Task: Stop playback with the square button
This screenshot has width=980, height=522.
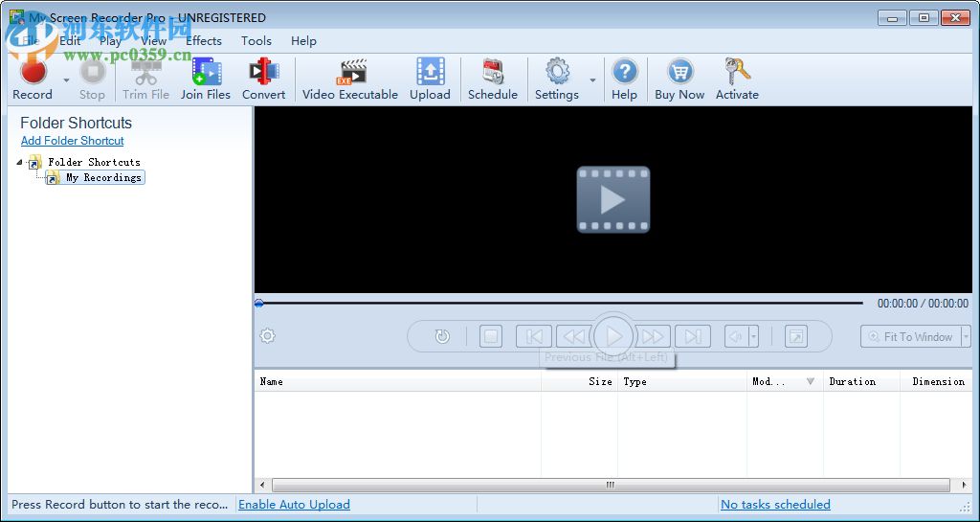Action: [491, 336]
